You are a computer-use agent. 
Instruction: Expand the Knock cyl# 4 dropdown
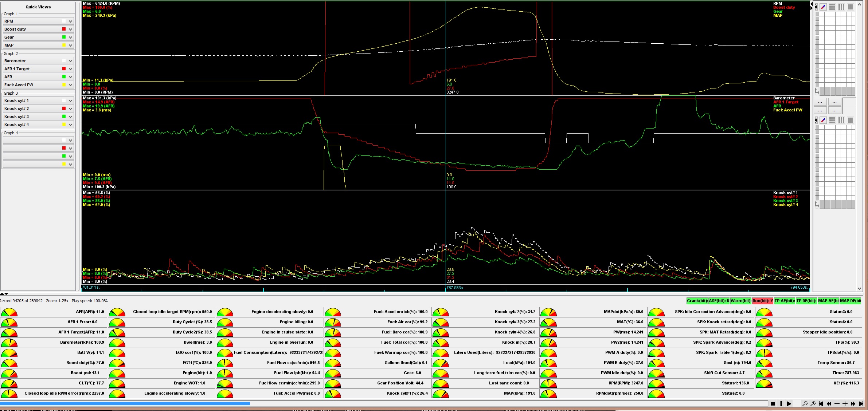(x=70, y=125)
